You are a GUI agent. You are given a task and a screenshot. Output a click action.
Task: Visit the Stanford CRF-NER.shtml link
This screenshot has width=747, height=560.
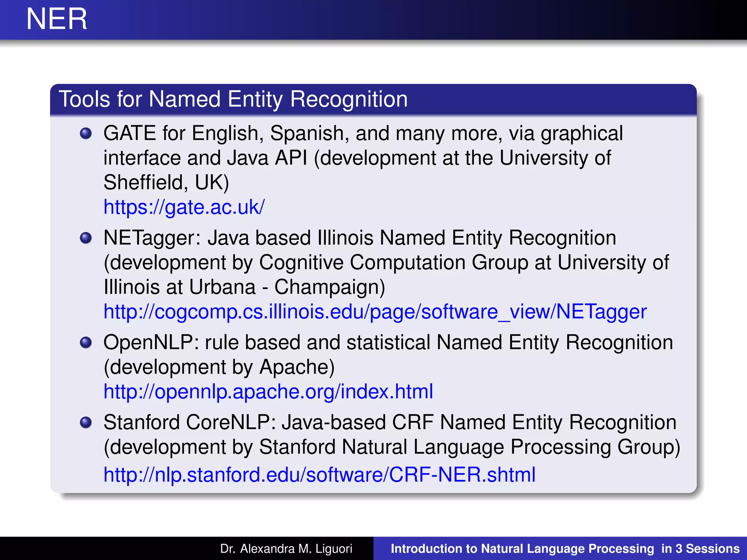click(320, 475)
